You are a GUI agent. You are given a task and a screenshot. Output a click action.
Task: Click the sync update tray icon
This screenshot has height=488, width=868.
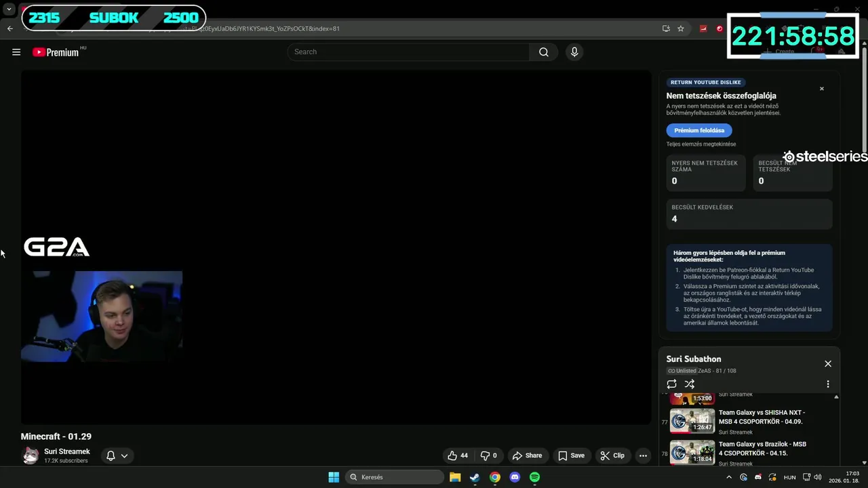[x=772, y=477]
